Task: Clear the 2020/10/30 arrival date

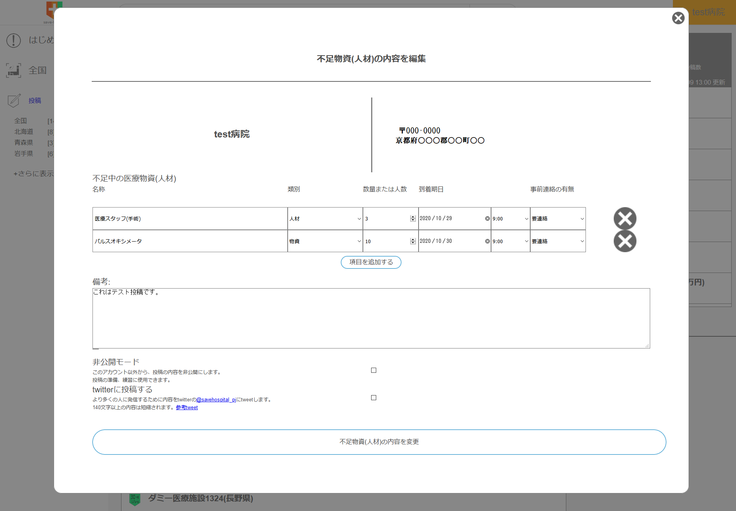Action: coord(487,241)
